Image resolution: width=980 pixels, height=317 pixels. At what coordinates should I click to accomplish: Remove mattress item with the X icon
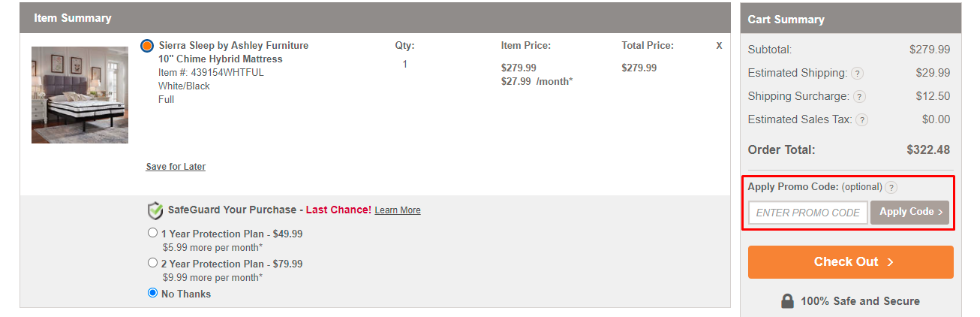point(719,46)
